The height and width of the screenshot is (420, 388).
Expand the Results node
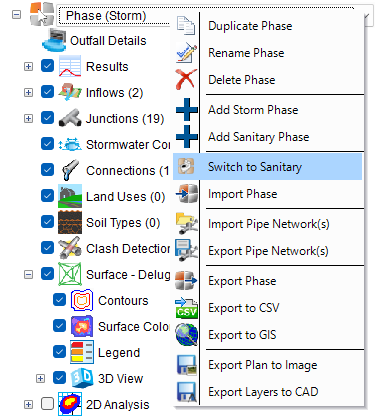(x=28, y=66)
